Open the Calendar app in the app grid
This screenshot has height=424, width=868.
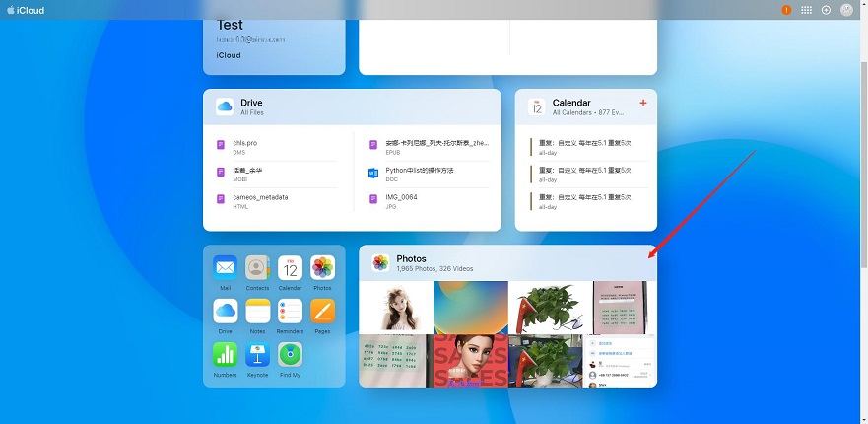click(x=290, y=267)
